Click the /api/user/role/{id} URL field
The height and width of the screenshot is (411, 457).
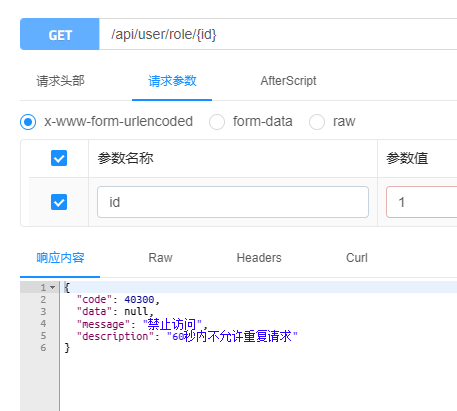click(x=278, y=34)
